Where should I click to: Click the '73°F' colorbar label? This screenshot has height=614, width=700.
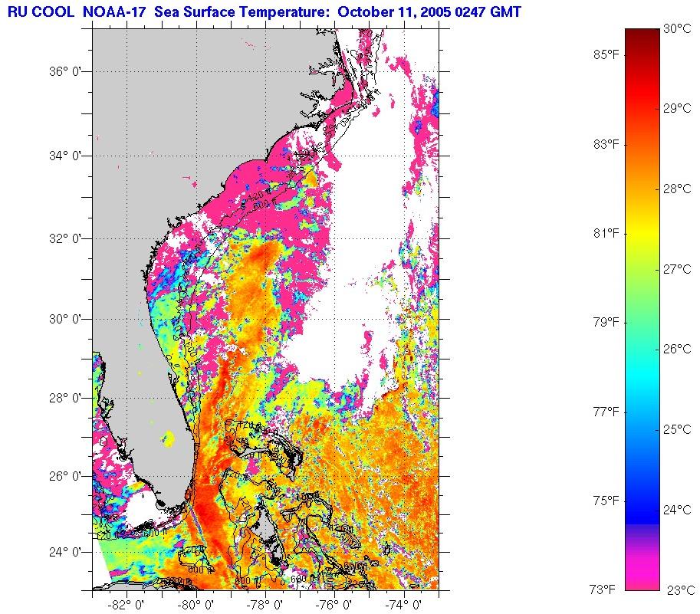[x=602, y=590]
